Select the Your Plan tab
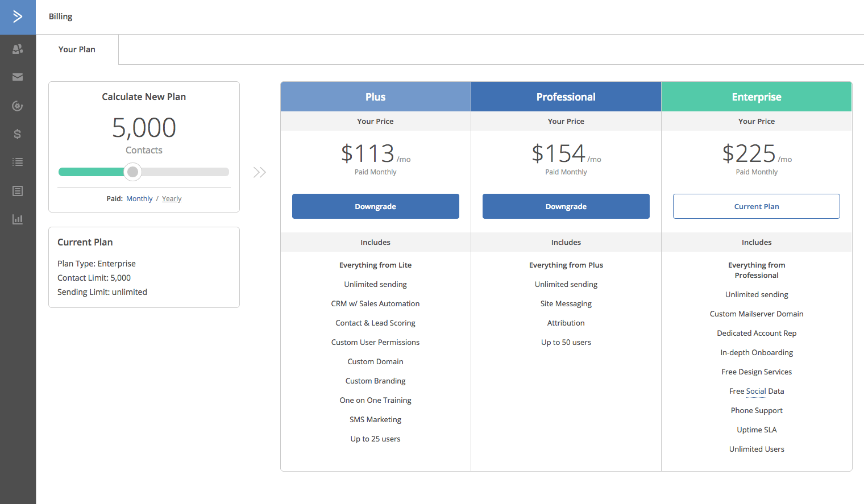 (77, 49)
